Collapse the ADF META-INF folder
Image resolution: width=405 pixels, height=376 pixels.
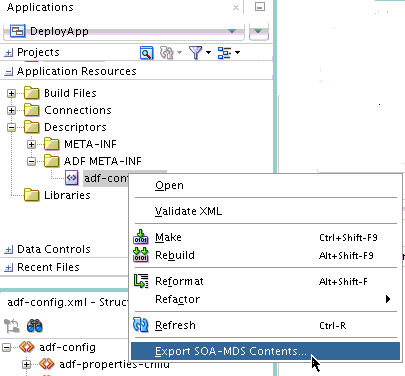31,161
